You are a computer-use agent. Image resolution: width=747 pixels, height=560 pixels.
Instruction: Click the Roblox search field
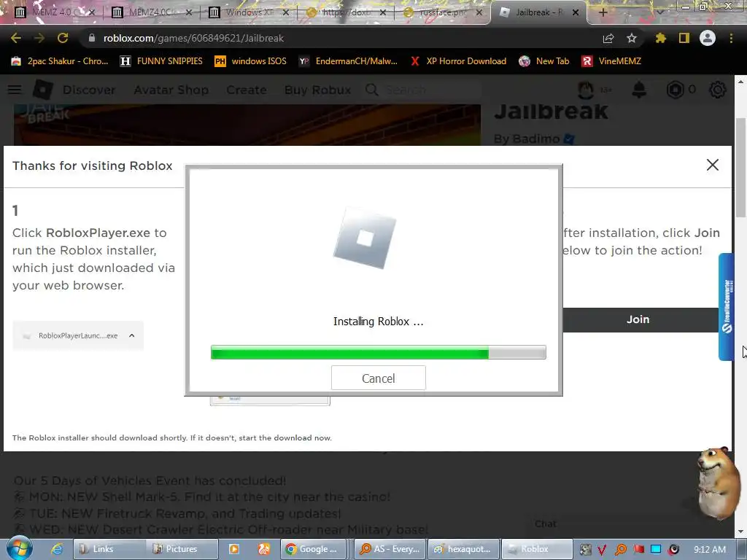(422, 90)
